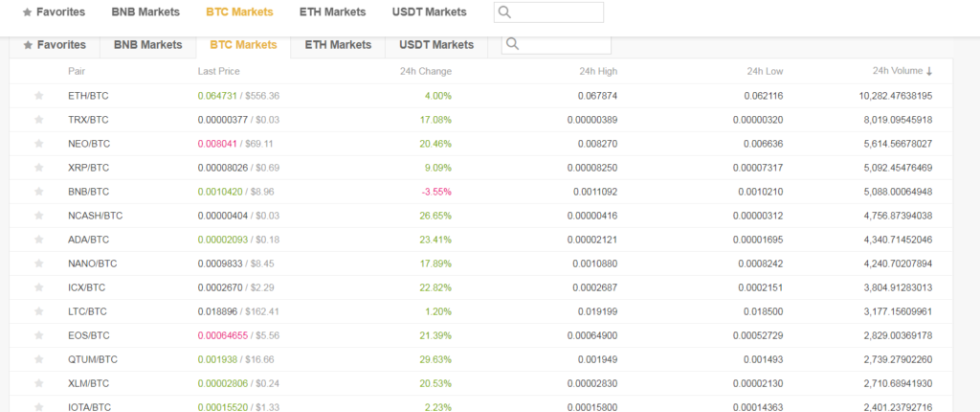Screen dimensions: 980x412
Task: Select the Favorites tab in table tab strip
Action: (55, 45)
